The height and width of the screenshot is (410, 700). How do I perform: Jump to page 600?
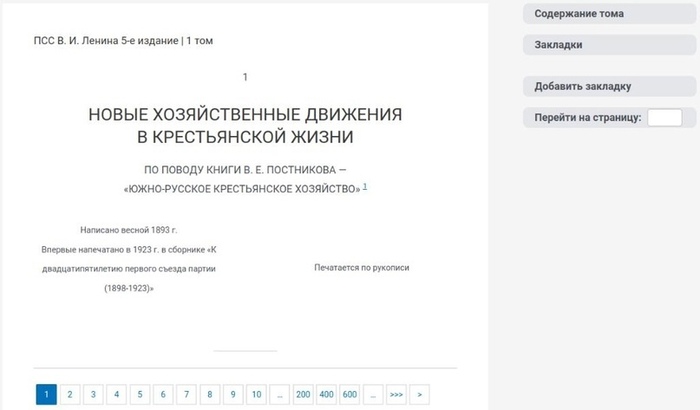click(350, 394)
